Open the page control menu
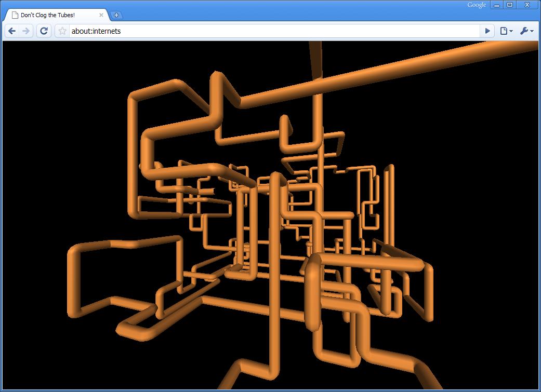The width and height of the screenshot is (541, 392). (506, 31)
